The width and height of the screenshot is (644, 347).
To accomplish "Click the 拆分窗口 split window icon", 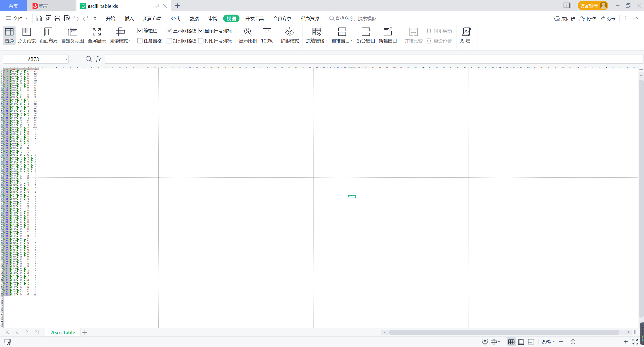I will click(x=366, y=32).
